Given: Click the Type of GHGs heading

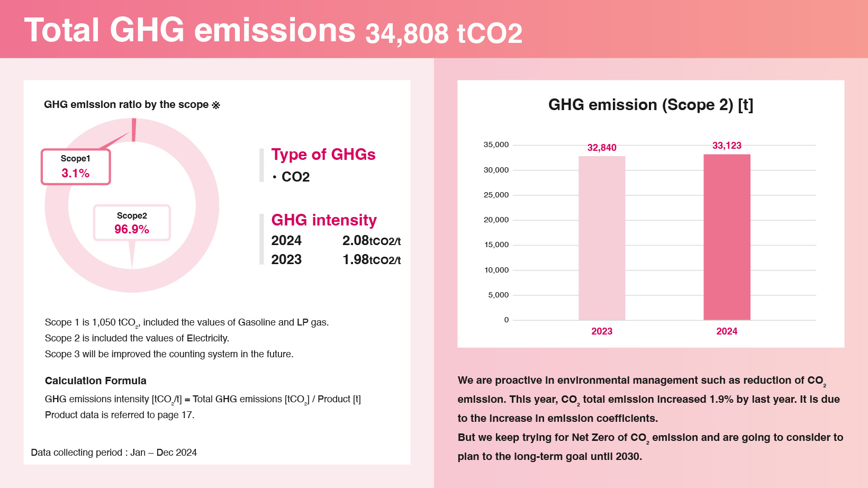Looking at the screenshot, I should 323,155.
